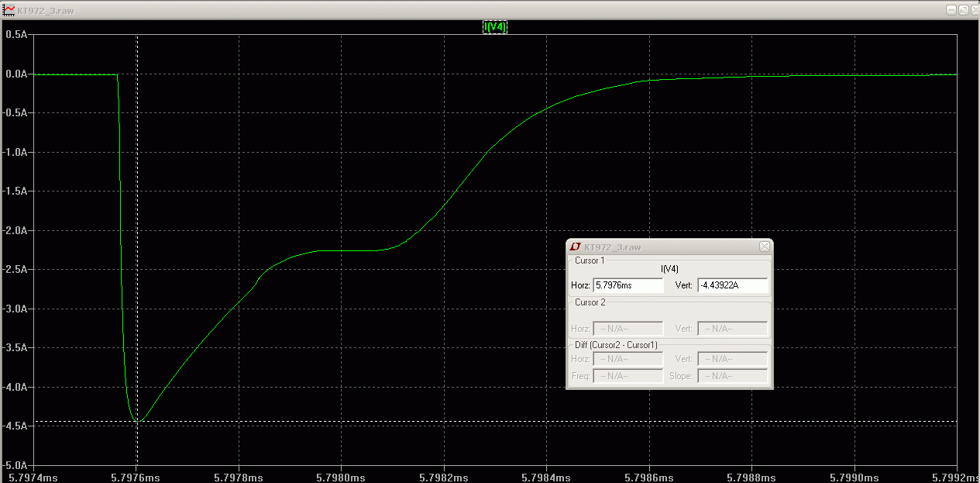Click Cursor 1 Vert field showing -4.43922A

click(732, 285)
